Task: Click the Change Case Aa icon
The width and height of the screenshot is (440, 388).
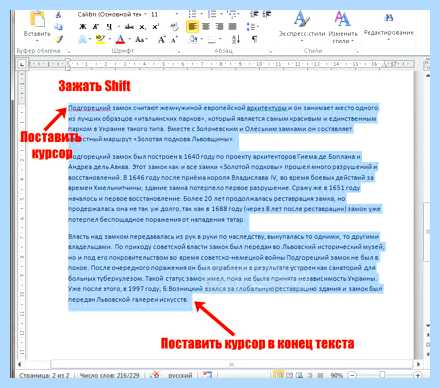Action: (x=140, y=40)
